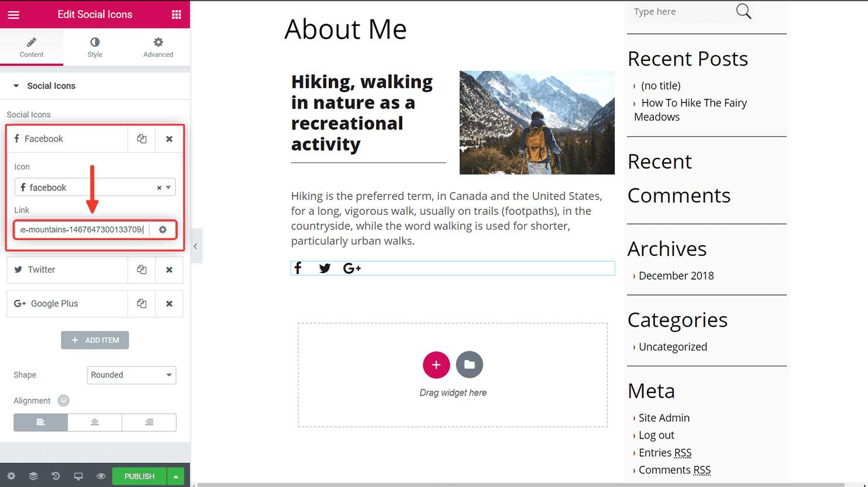The width and height of the screenshot is (868, 487).
Task: Open the December 2018 archive link
Action: point(676,276)
